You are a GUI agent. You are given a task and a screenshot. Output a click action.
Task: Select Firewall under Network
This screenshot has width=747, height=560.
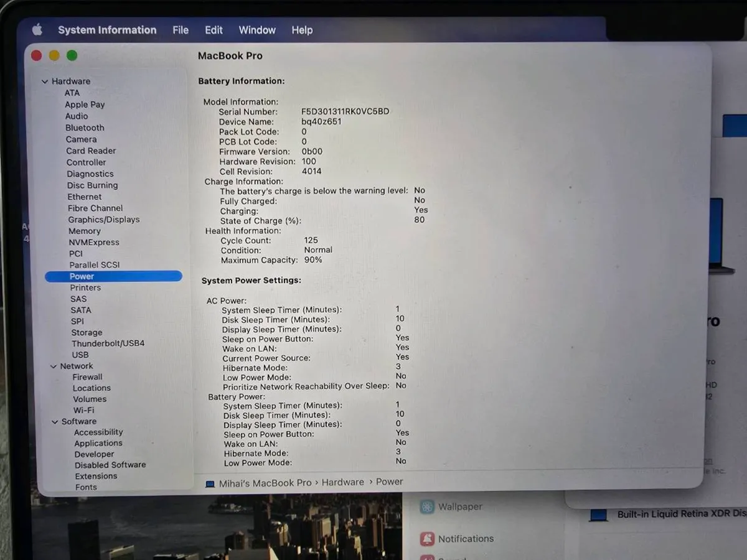click(88, 377)
